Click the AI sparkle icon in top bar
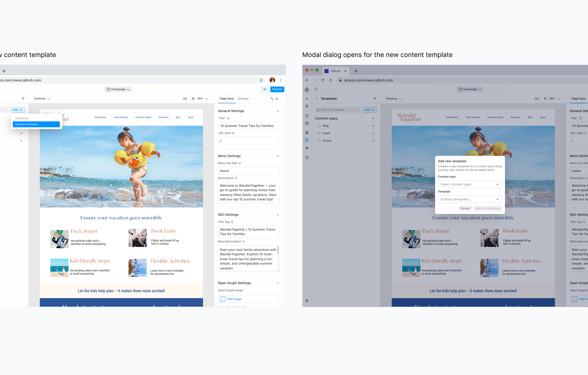Viewport: 588px width, 375px height. (x=316, y=89)
